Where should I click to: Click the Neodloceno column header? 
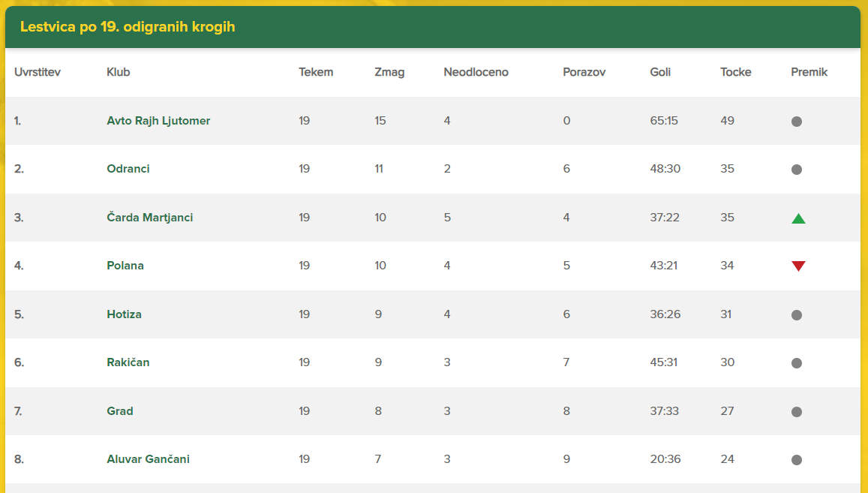click(476, 72)
